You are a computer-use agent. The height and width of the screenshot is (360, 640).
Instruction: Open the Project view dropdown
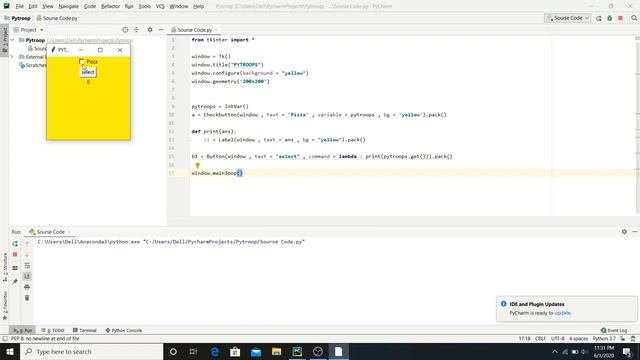pos(28,30)
